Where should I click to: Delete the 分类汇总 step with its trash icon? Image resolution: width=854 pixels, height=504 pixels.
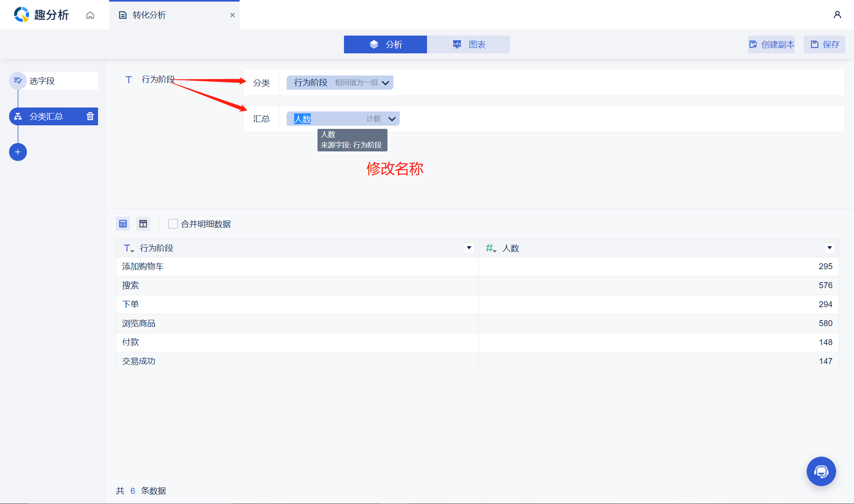(90, 116)
